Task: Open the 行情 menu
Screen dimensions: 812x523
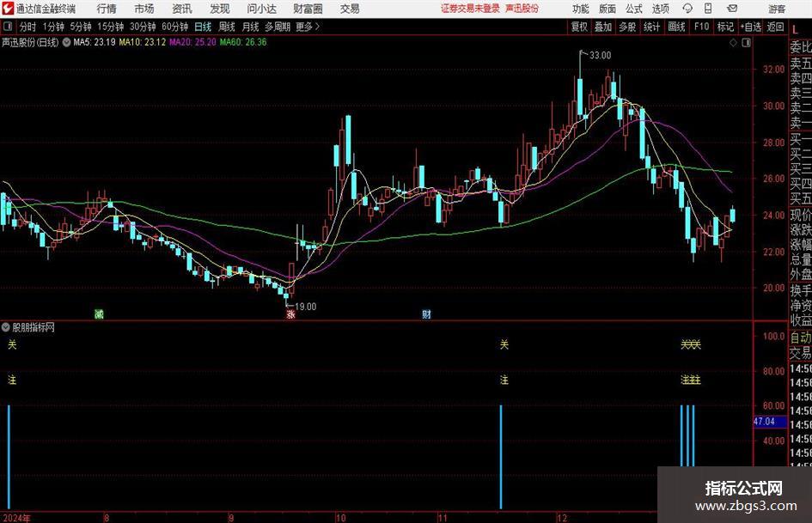Action: pos(107,9)
